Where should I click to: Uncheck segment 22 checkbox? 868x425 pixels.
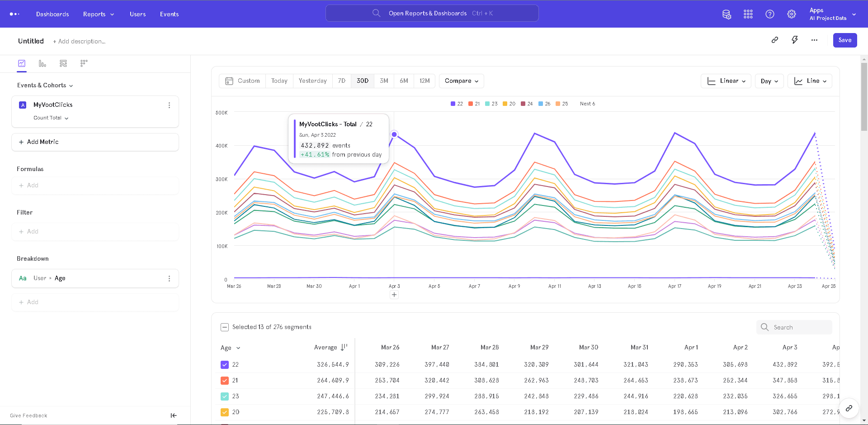[225, 364]
